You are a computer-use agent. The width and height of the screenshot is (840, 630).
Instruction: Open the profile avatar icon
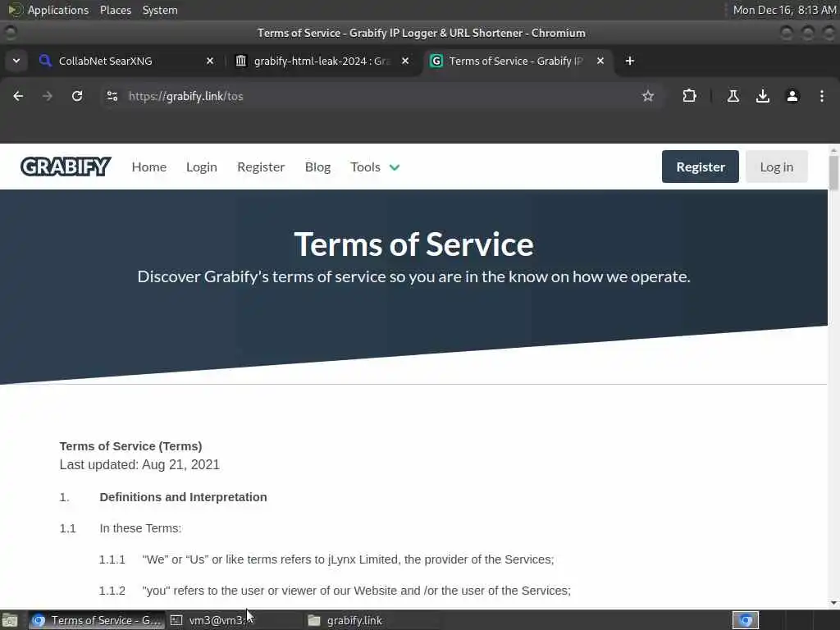click(792, 96)
